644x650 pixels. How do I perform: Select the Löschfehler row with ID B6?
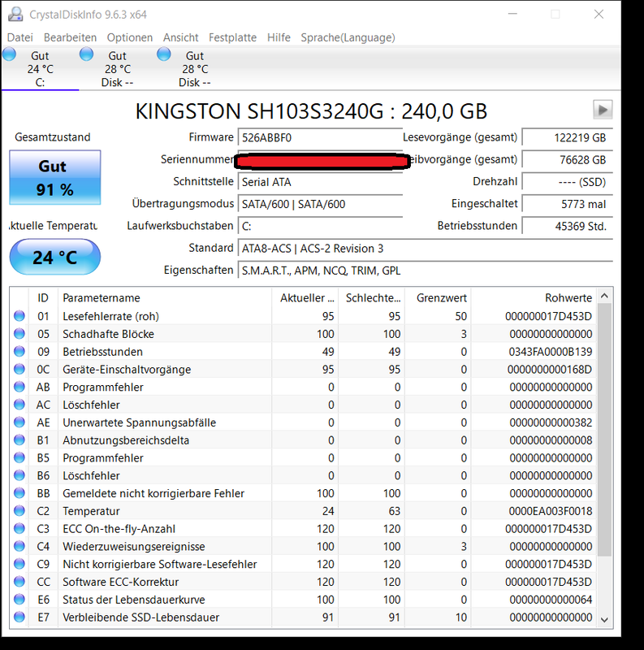pos(303,475)
